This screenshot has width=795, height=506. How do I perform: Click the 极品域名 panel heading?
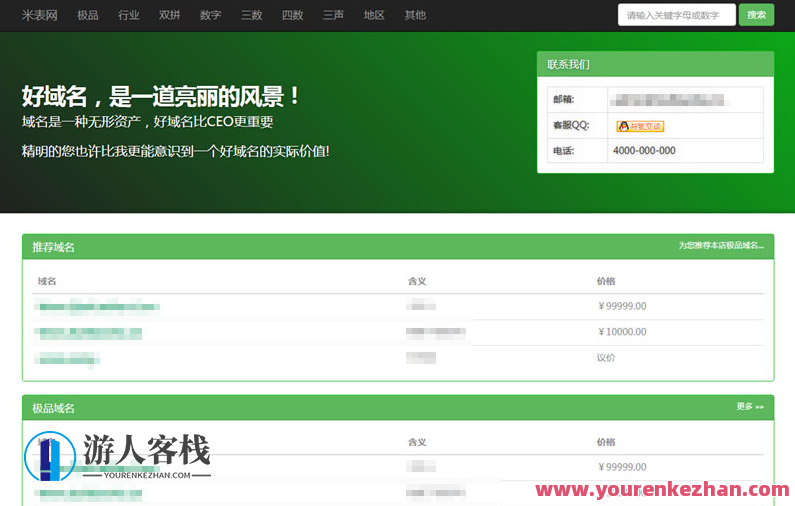(x=53, y=408)
